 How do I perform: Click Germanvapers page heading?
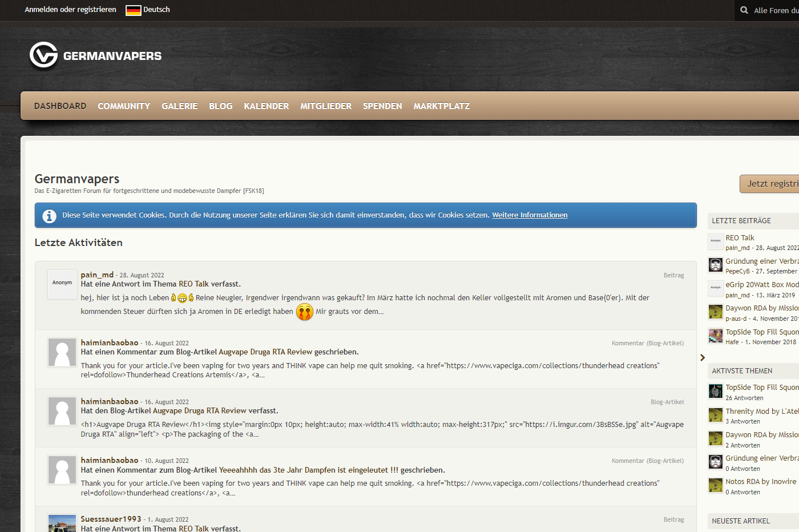77,179
